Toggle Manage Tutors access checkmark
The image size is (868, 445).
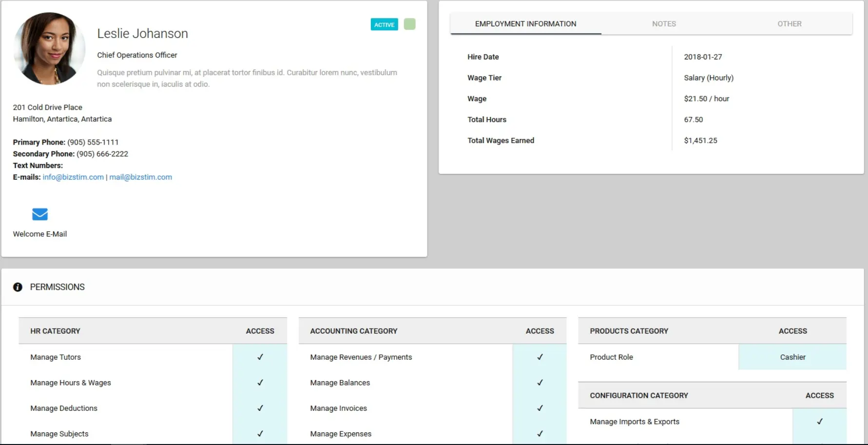pos(260,357)
